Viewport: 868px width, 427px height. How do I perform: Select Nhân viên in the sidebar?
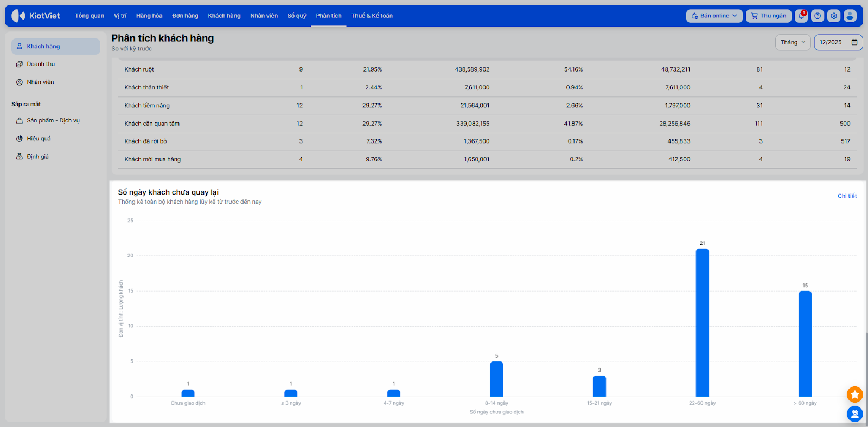click(40, 82)
